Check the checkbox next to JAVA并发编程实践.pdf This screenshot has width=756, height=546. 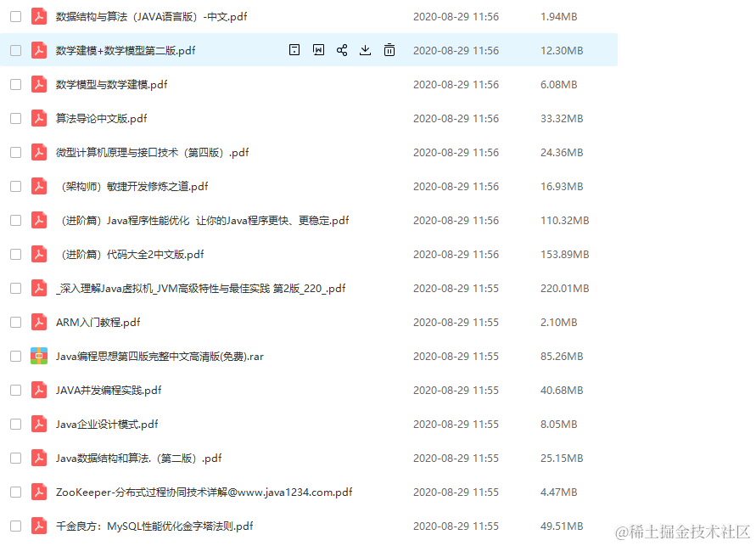coord(15,390)
